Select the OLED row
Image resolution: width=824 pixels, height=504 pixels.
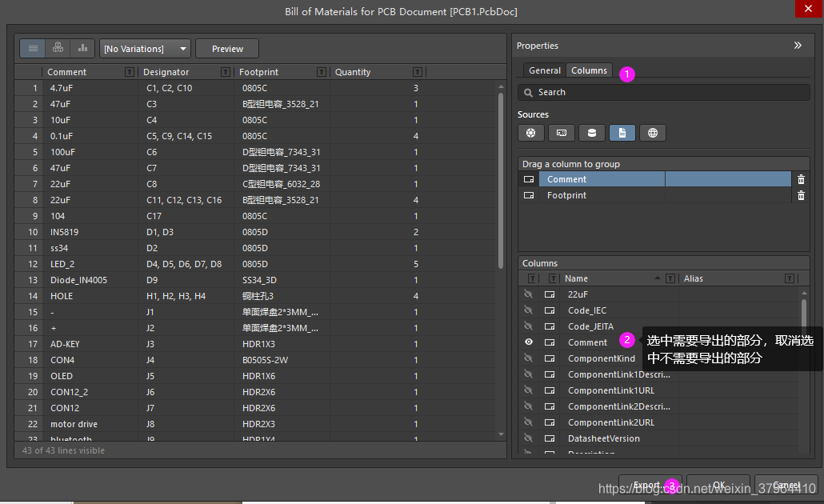255,376
